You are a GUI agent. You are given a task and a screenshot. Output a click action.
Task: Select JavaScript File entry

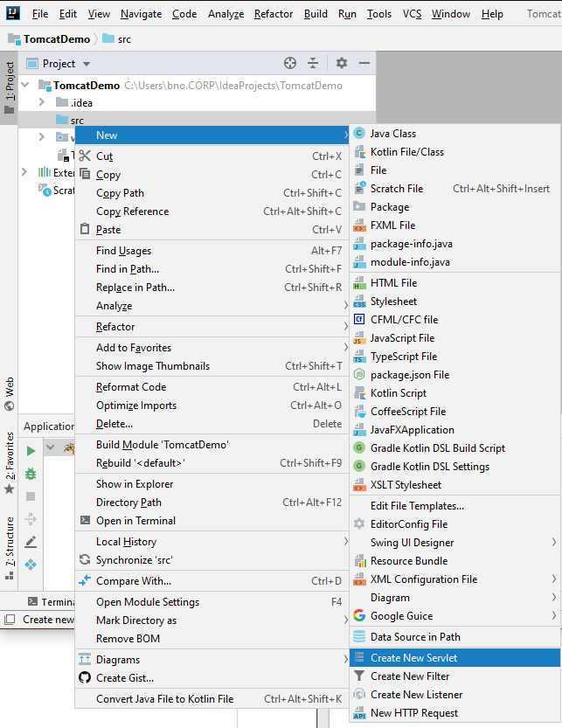tap(454, 338)
